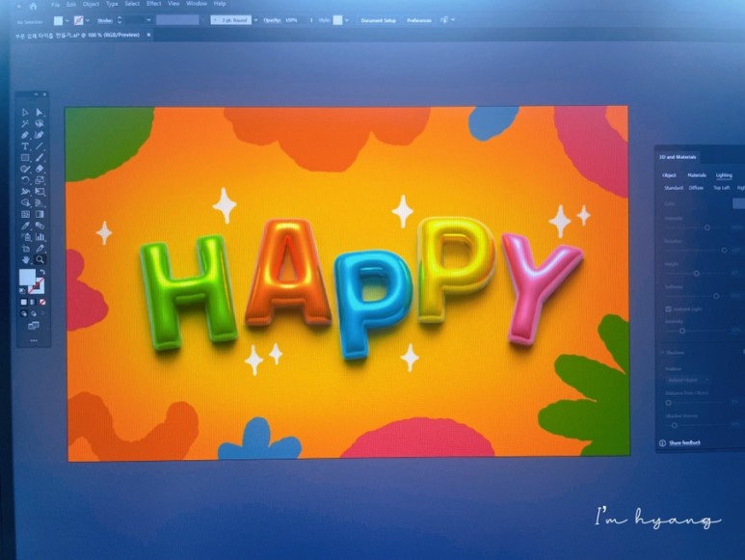This screenshot has height=560, width=745.
Task: Select the Rectangle tool
Action: 25,158
